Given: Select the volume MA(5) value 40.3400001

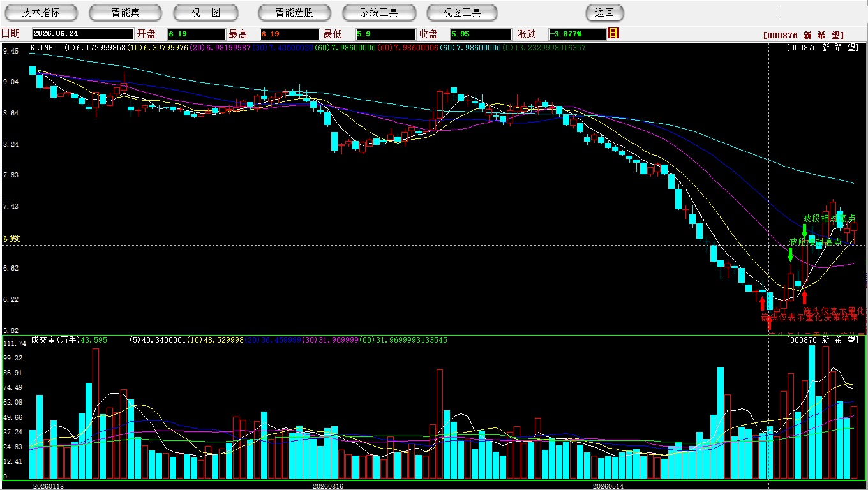Looking at the screenshot, I should coord(163,340).
